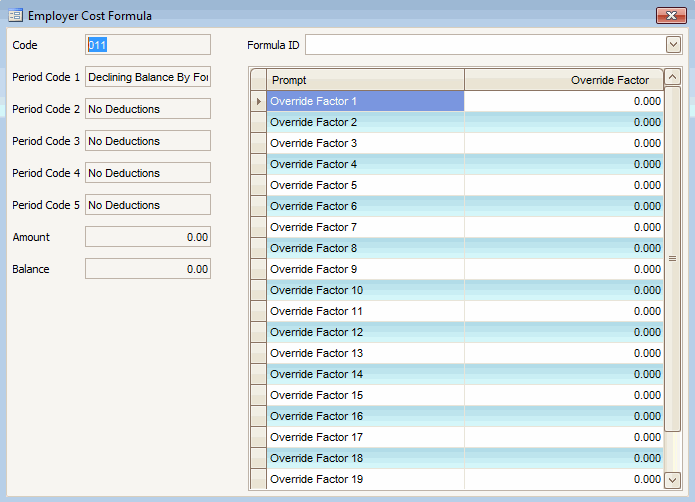Click the Override Factor column header
695x502 pixels.
tap(564, 80)
